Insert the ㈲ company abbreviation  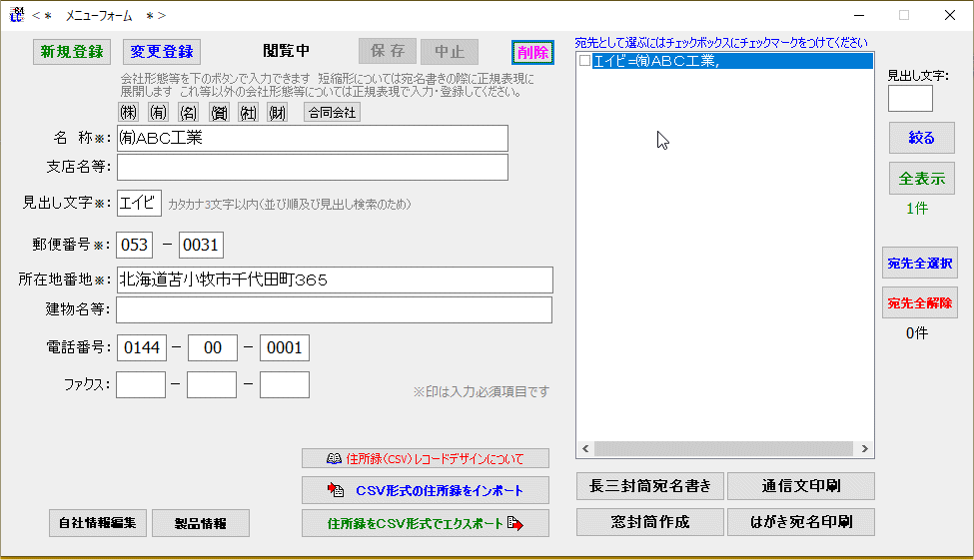pos(158,113)
